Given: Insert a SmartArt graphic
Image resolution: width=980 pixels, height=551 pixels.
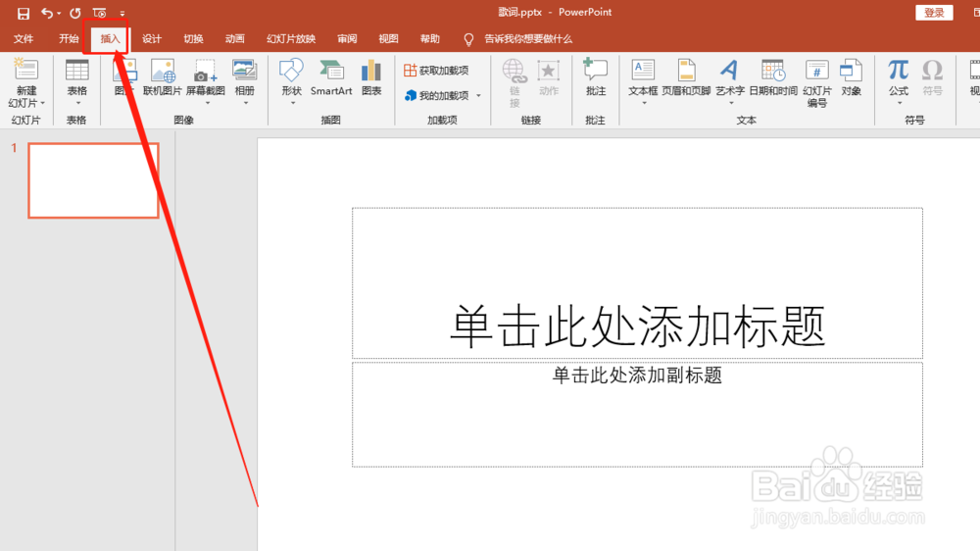Looking at the screenshot, I should [331, 77].
